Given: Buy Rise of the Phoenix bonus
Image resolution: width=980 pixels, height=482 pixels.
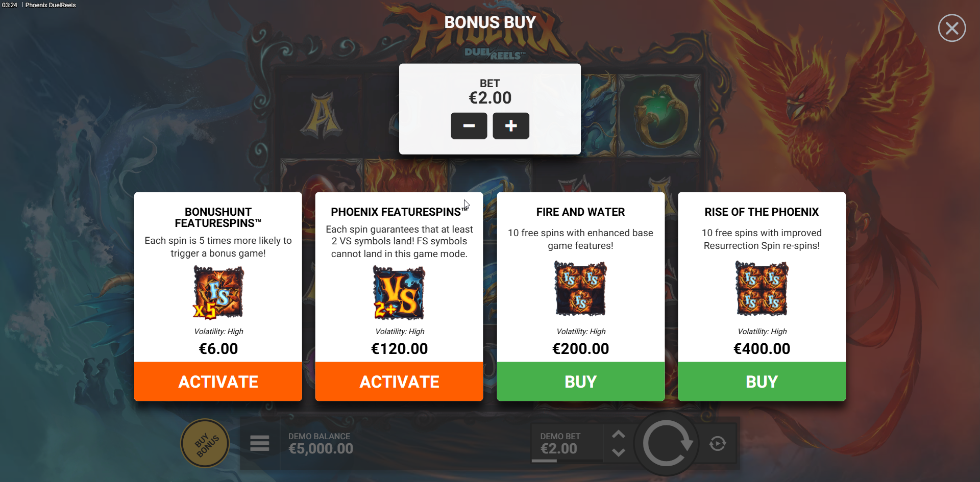Looking at the screenshot, I should [x=762, y=382].
